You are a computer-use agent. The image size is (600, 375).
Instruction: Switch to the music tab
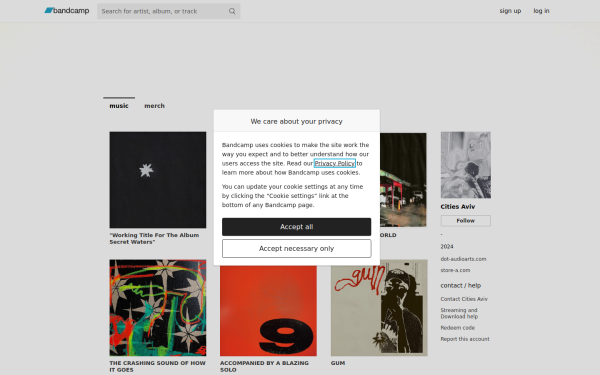point(119,106)
